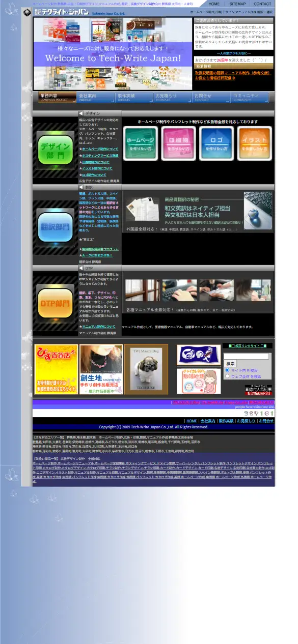Open the 印刷物 pink icon button
298x644 pixels.
pyautogui.click(x=178, y=143)
